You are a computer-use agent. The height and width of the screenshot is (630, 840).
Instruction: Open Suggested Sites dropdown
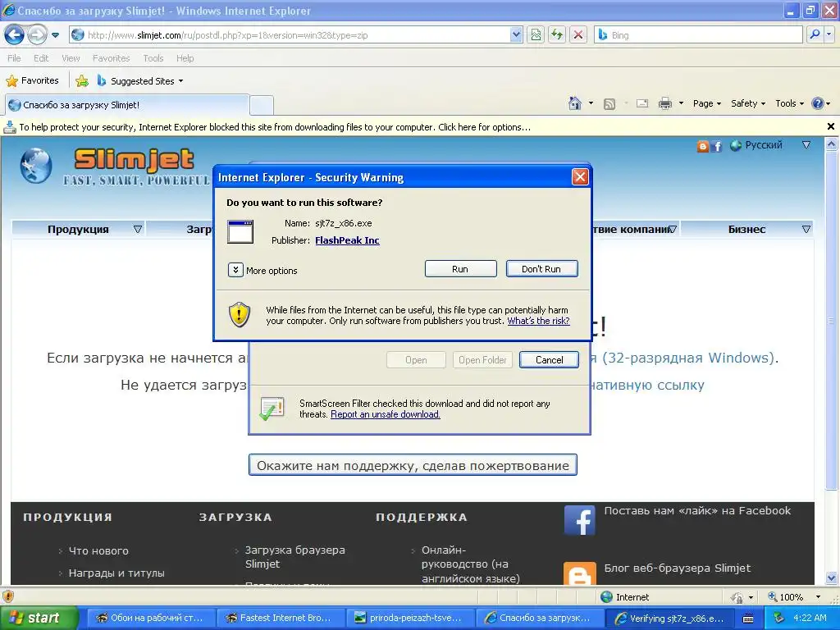tap(140, 81)
